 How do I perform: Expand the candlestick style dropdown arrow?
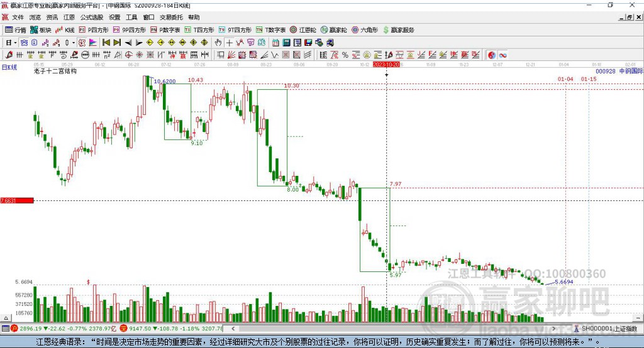click(x=74, y=43)
